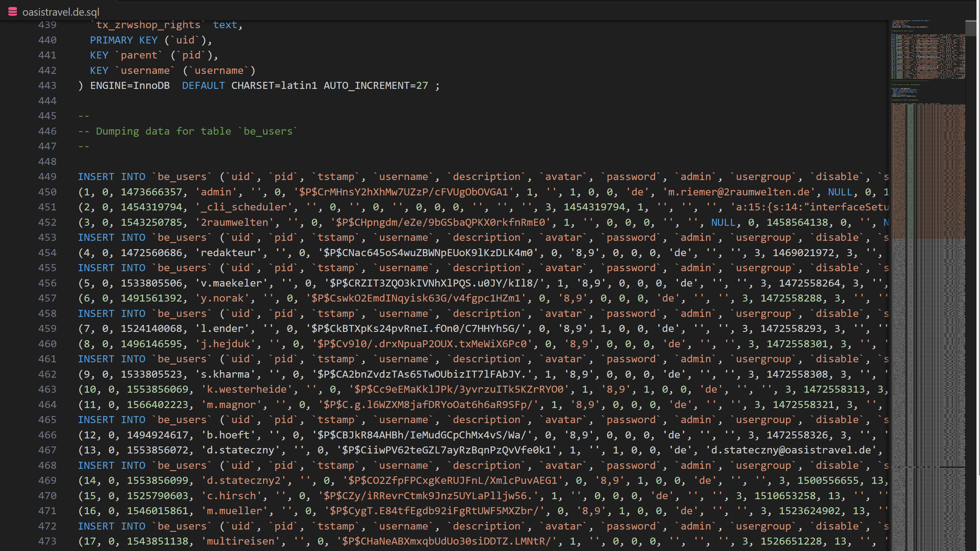Click the ENGINE=InnoDB text
This screenshot has width=980, height=551.
click(x=130, y=86)
